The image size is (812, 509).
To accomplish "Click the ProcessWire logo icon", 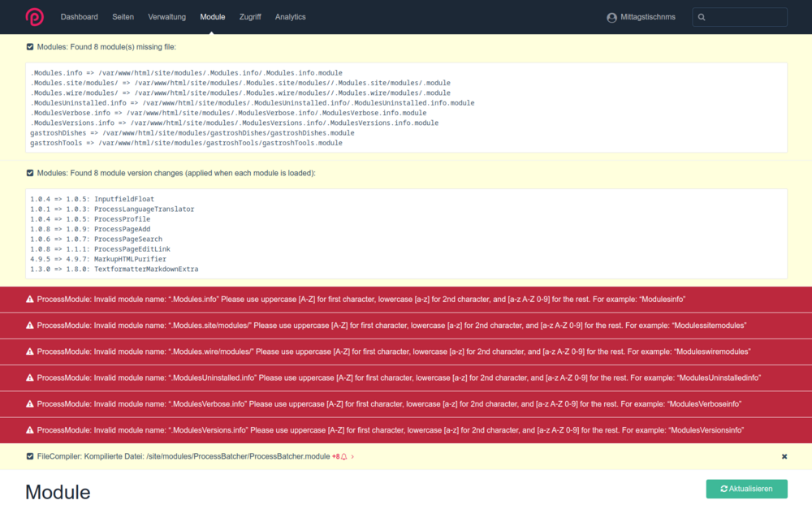I will pos(33,16).
